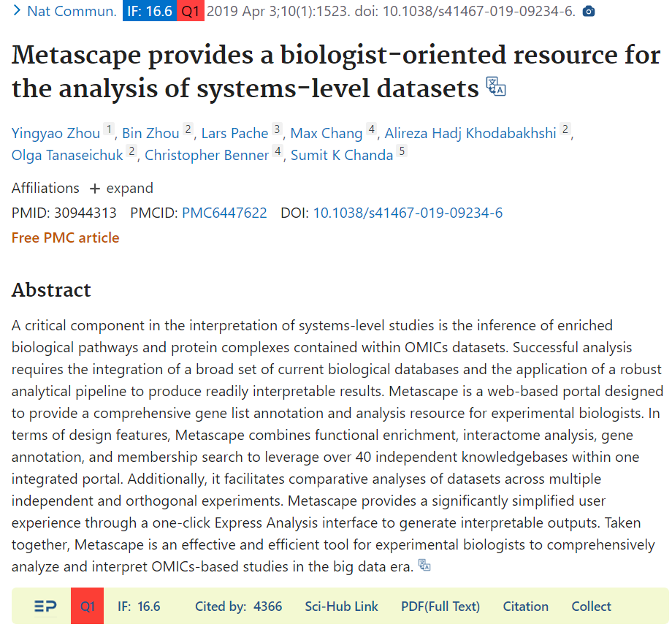Open author Yingyao Zhou's link

point(56,134)
